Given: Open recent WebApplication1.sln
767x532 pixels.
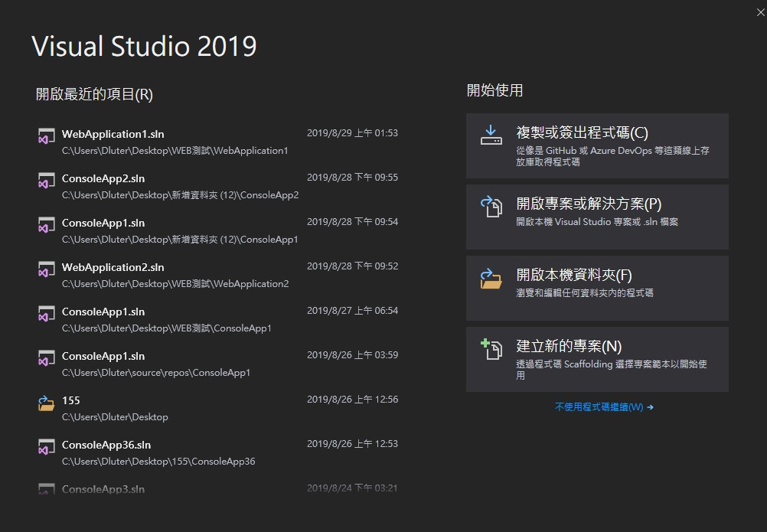Looking at the screenshot, I should coord(217,142).
